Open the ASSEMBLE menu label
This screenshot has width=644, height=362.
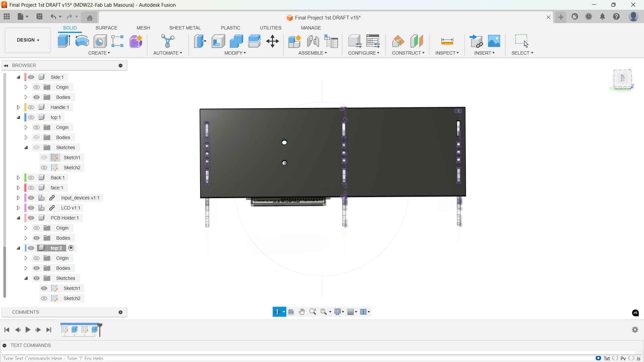pyautogui.click(x=313, y=53)
